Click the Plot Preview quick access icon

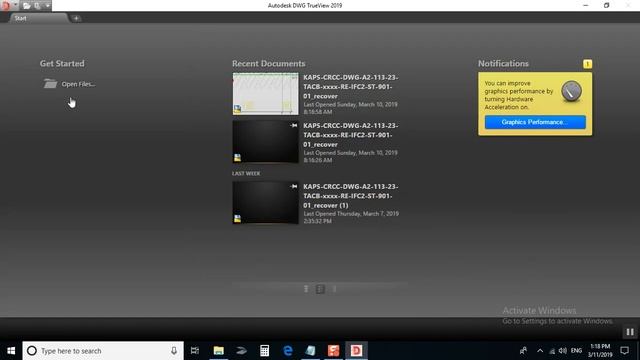tap(37, 6)
